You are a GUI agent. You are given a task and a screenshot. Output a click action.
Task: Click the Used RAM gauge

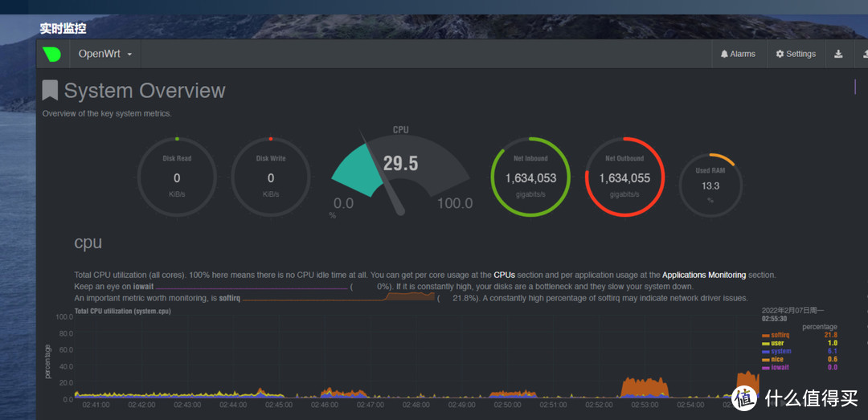click(x=710, y=185)
